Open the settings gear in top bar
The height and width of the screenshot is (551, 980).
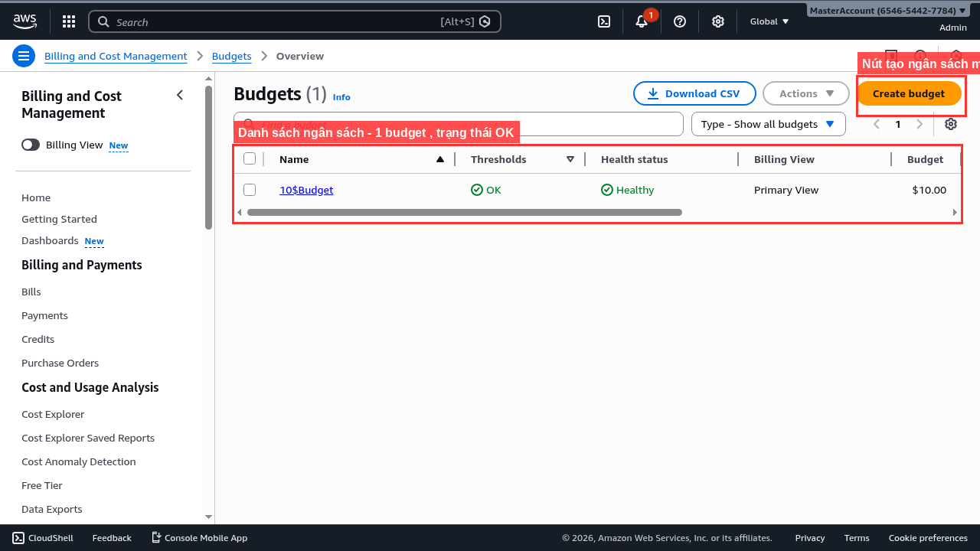pos(718,21)
